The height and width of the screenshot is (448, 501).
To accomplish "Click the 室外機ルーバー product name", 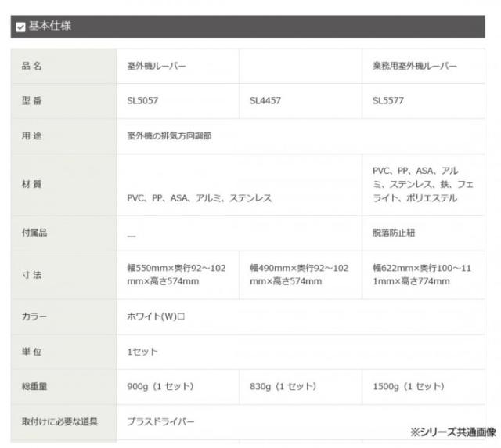I will pyautogui.click(x=157, y=67).
